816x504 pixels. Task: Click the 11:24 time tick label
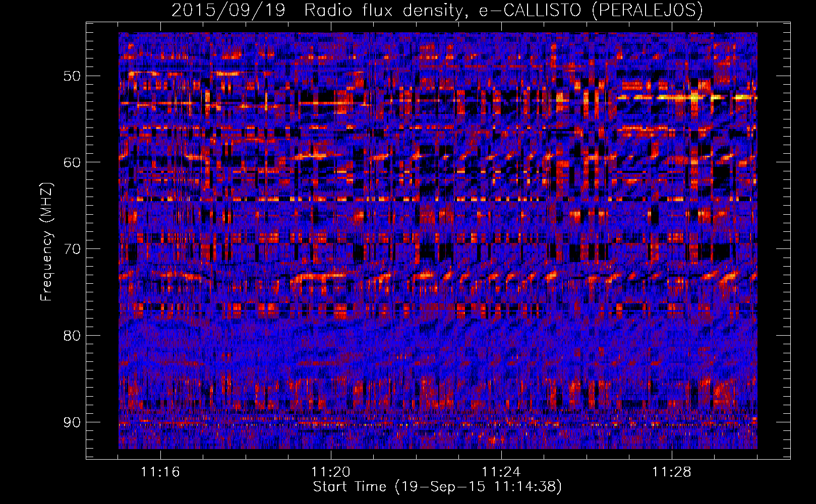[501, 472]
